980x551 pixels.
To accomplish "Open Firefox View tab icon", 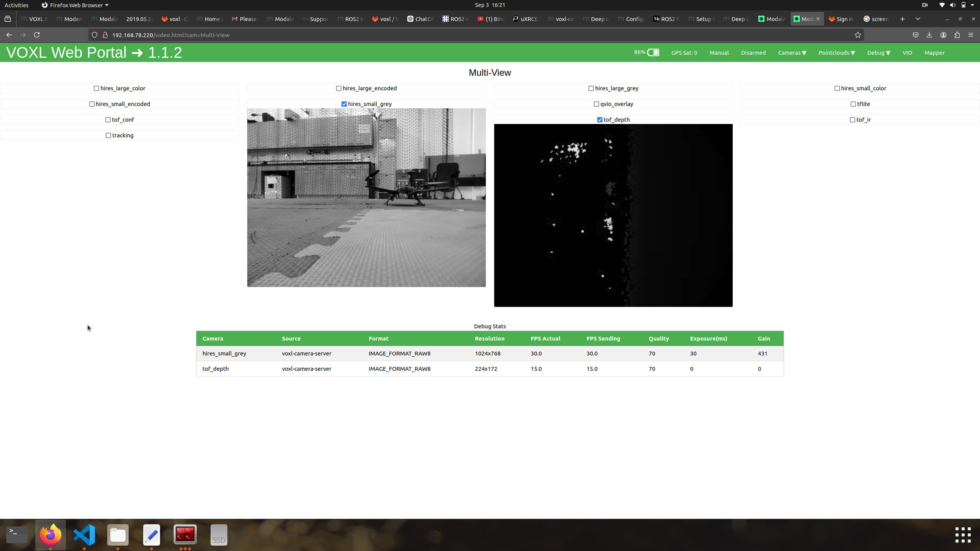I will 8,19.
